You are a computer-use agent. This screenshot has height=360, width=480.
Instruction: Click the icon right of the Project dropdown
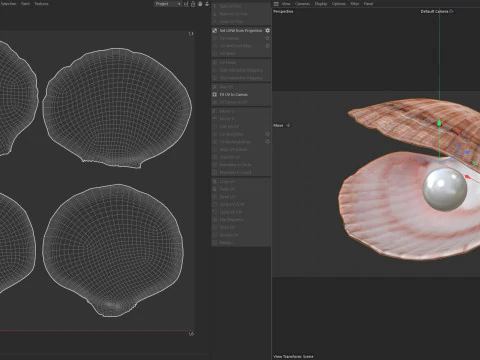pos(186,4)
